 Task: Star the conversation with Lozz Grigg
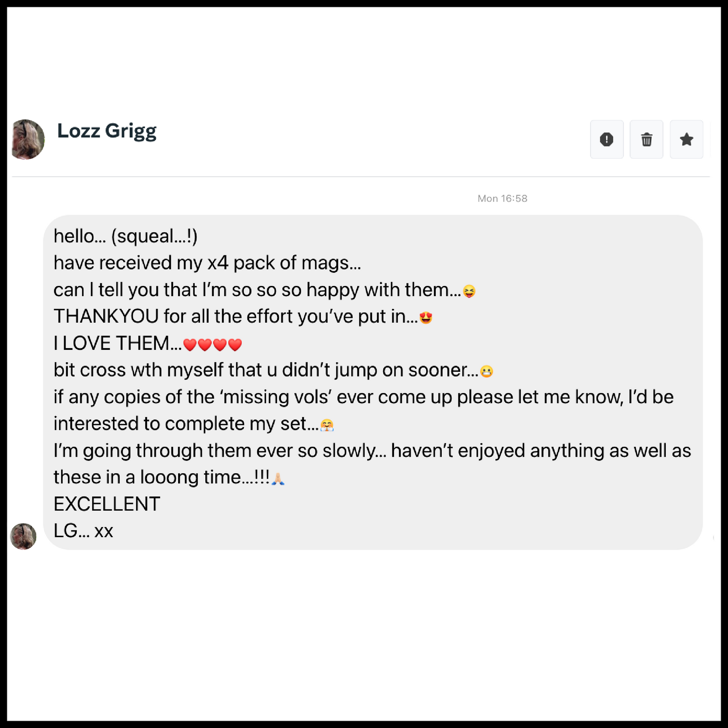(686, 140)
